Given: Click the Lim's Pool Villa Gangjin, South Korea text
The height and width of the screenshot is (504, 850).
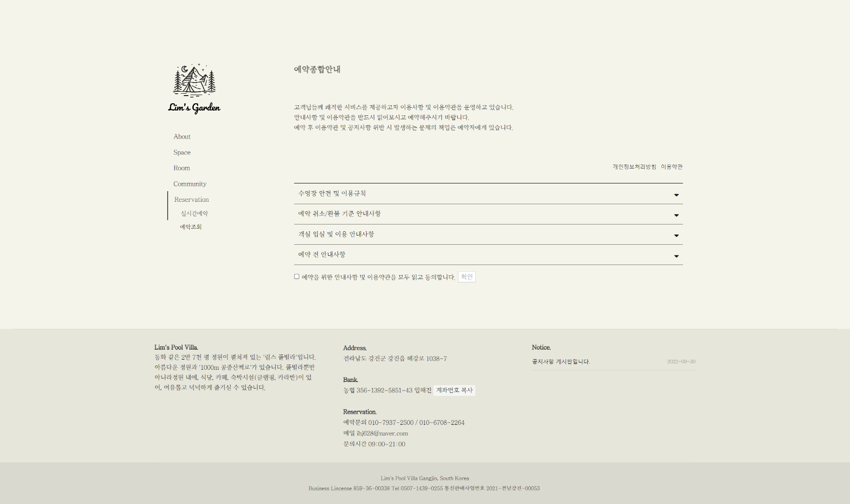Looking at the screenshot, I should tap(425, 478).
